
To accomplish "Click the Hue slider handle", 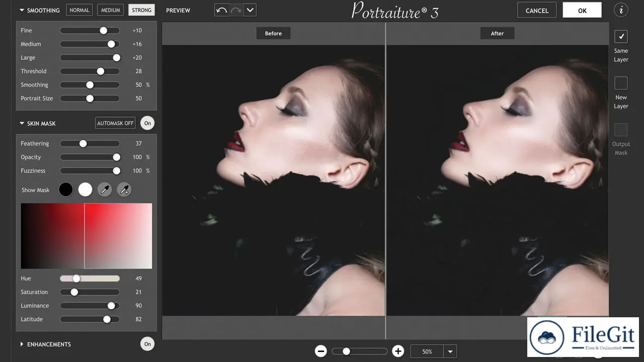I will [x=76, y=279].
